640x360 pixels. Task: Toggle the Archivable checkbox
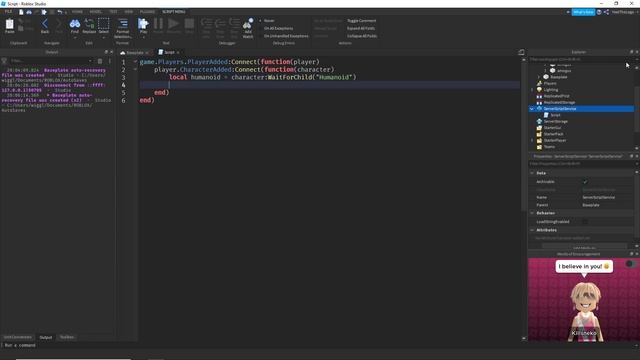pos(585,182)
